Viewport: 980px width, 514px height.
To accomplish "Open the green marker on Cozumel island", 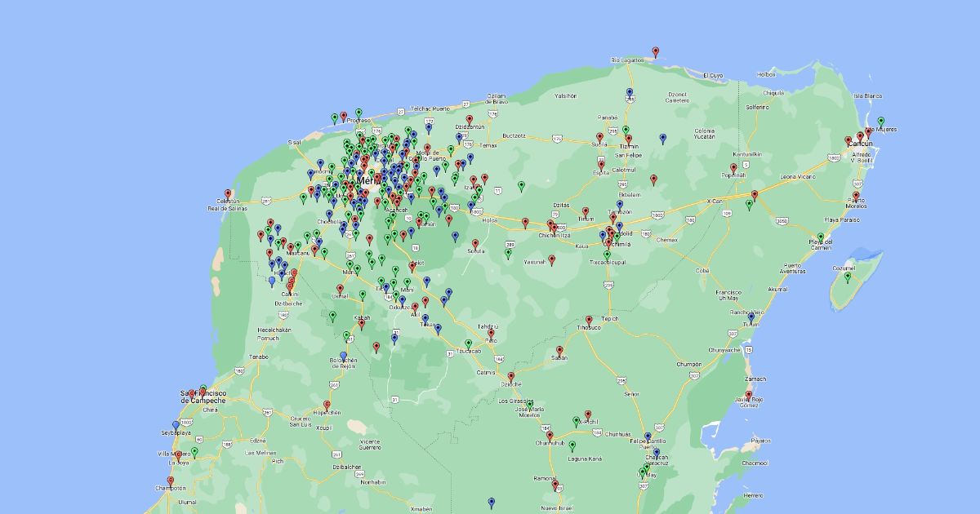I will pos(847,277).
